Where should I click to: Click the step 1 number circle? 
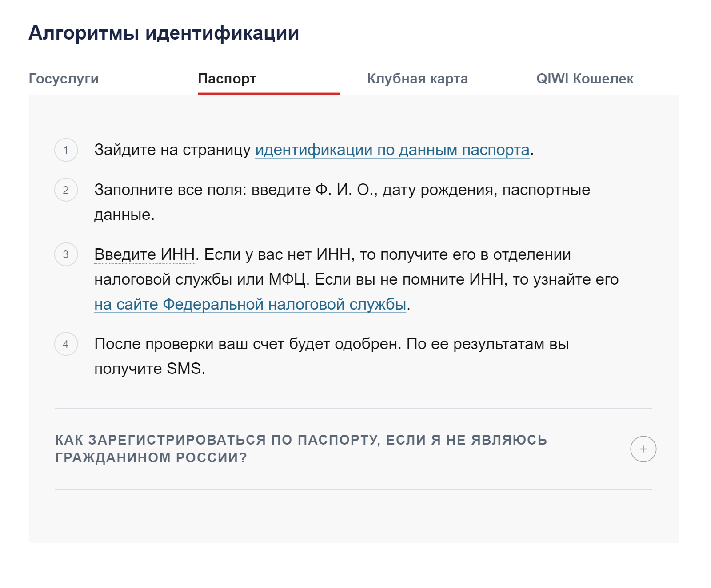(66, 150)
